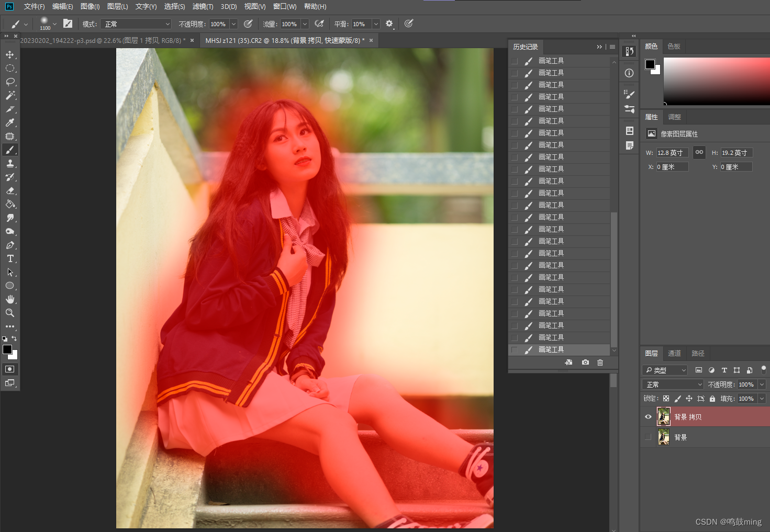Open the 不透明度 slider dropdown in options bar
The image size is (770, 532).
pos(234,24)
